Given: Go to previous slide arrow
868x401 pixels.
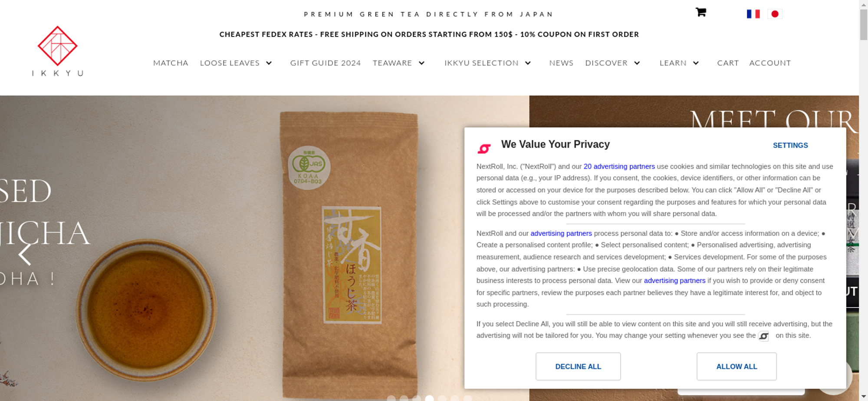Looking at the screenshot, I should [x=25, y=254].
